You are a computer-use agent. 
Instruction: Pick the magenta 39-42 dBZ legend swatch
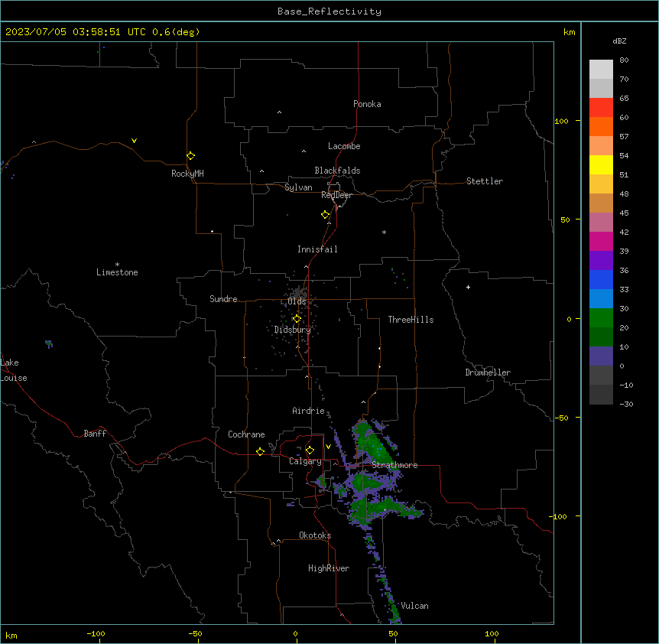(601, 241)
